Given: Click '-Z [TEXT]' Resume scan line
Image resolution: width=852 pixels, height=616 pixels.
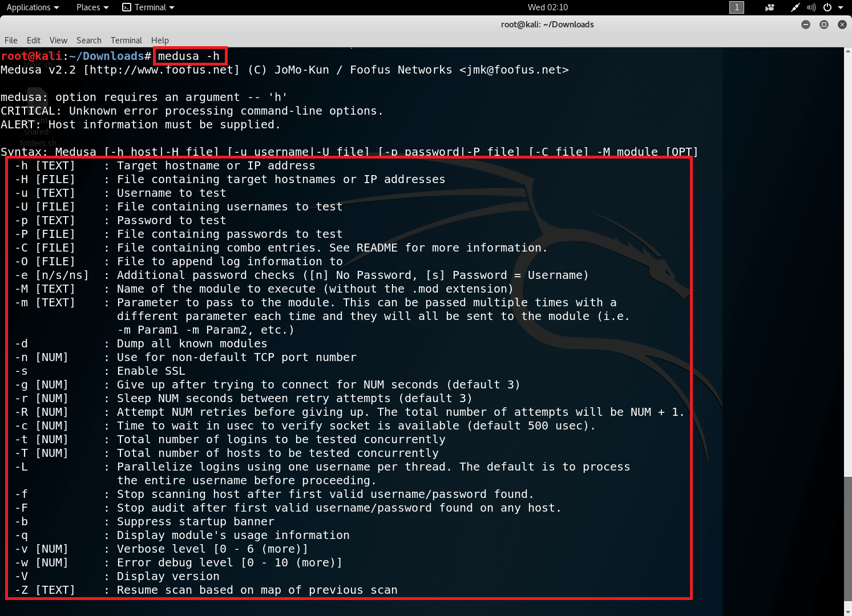Looking at the screenshot, I should (x=206, y=590).
